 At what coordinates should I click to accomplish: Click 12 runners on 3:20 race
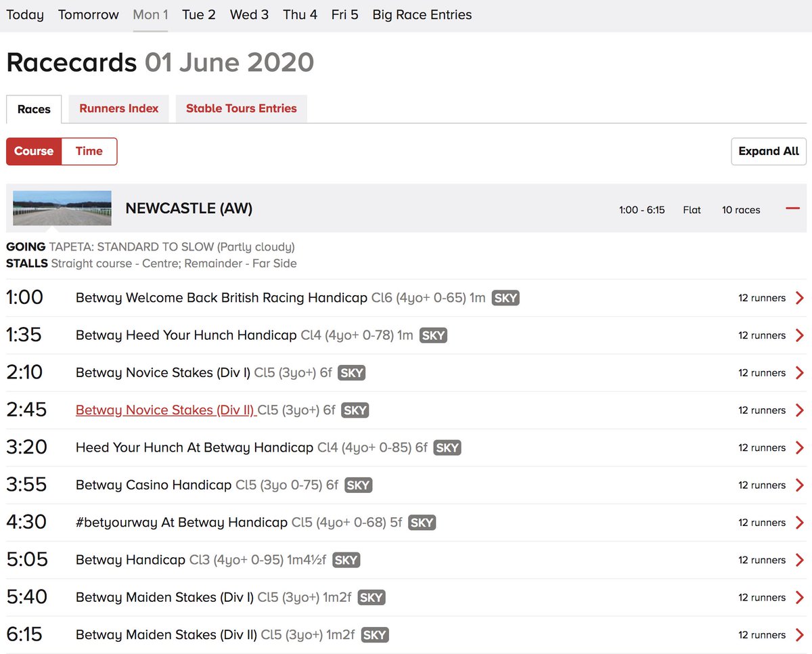pyautogui.click(x=762, y=448)
